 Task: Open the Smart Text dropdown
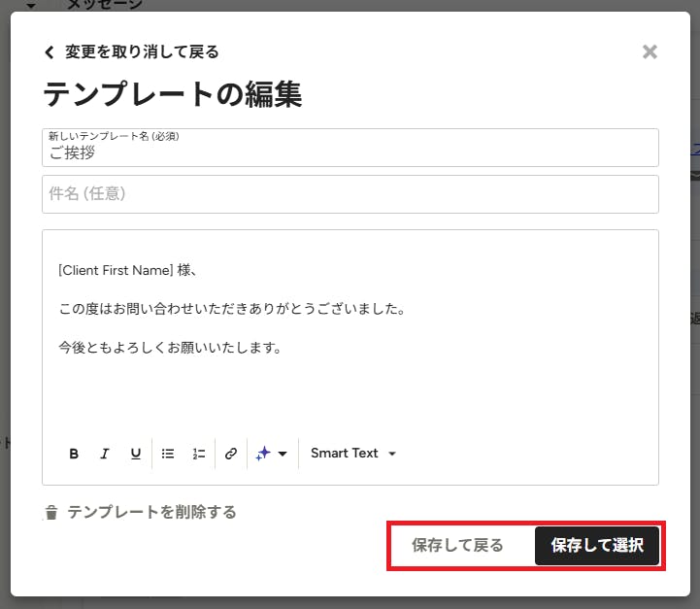pos(353,454)
